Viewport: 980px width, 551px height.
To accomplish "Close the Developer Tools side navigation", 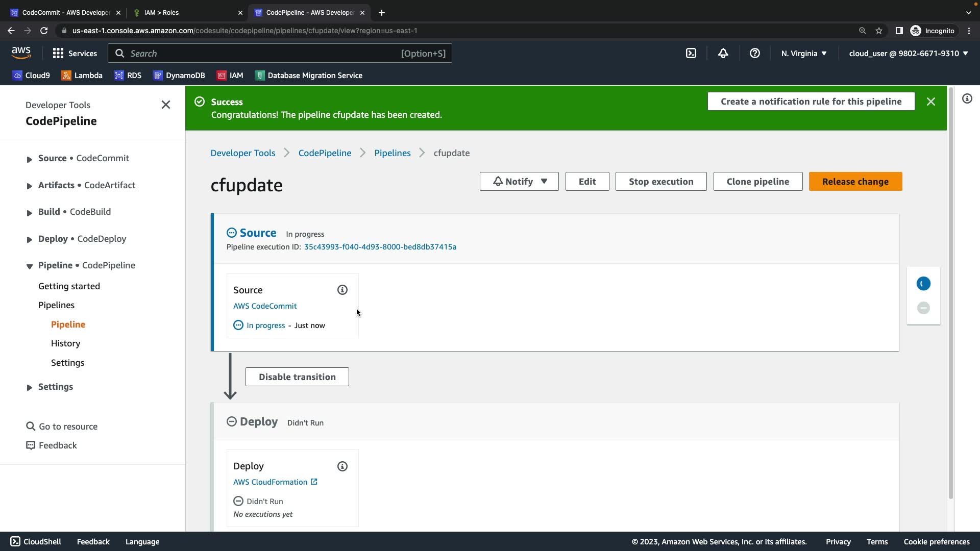I will (165, 105).
